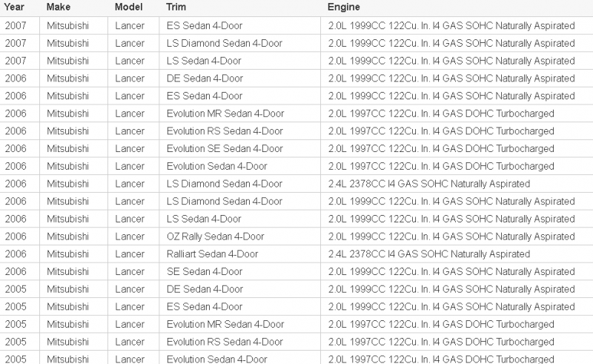The height and width of the screenshot is (364, 593).
Task: Click the Year column header
Action: point(13,7)
